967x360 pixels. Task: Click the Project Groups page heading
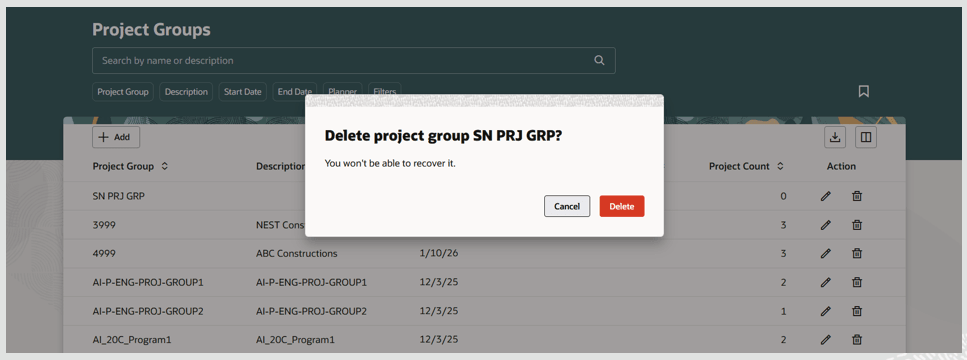151,29
